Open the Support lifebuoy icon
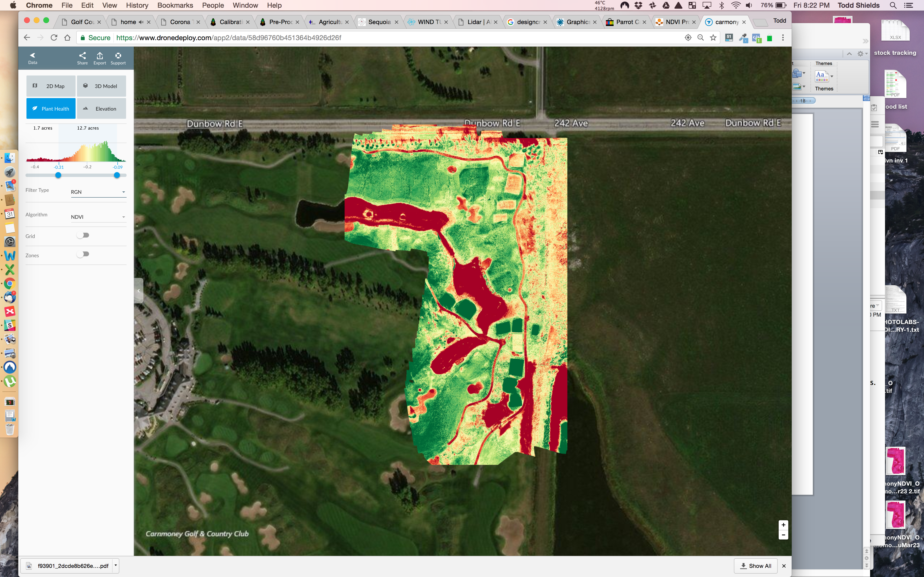Image resolution: width=924 pixels, height=577 pixels. [118, 56]
